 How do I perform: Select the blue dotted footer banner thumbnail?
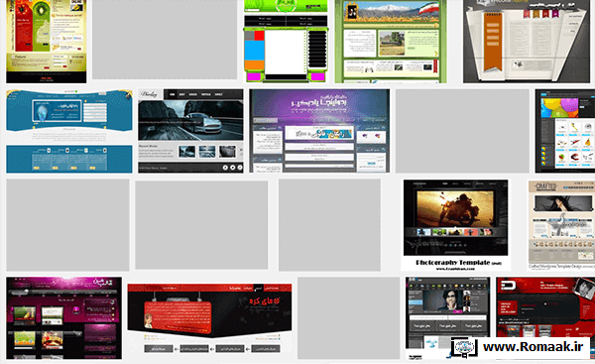[69, 159]
